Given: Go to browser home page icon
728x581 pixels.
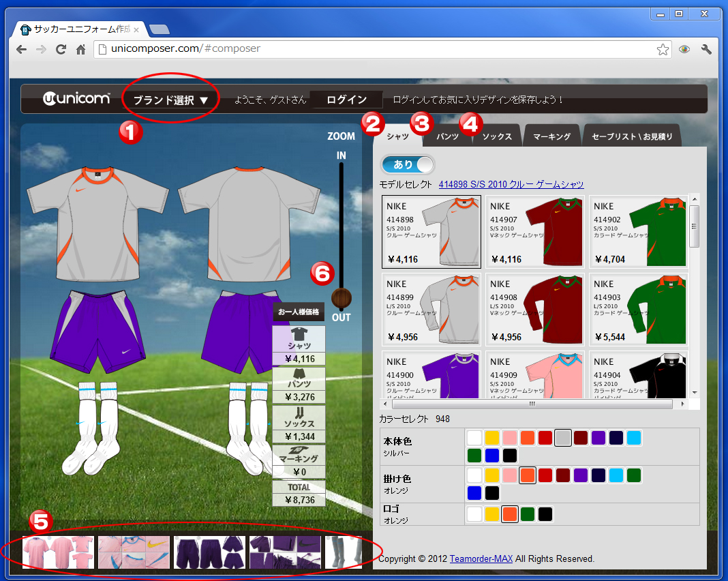Looking at the screenshot, I should pos(81,49).
